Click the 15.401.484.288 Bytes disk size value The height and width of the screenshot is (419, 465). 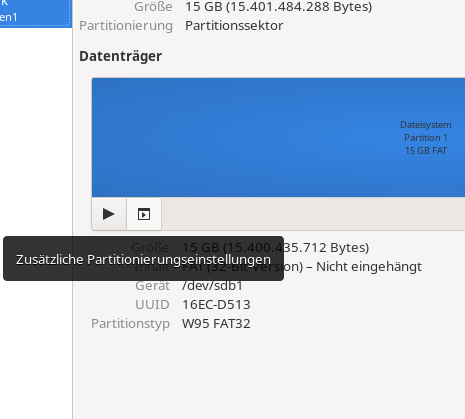278,7
